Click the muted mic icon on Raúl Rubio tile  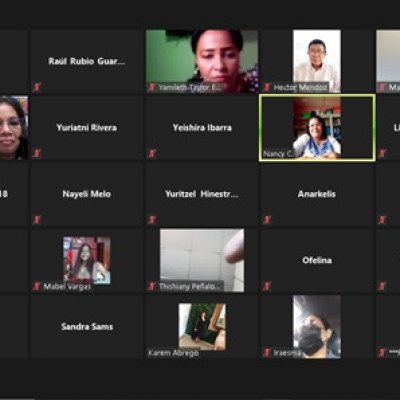point(37,87)
